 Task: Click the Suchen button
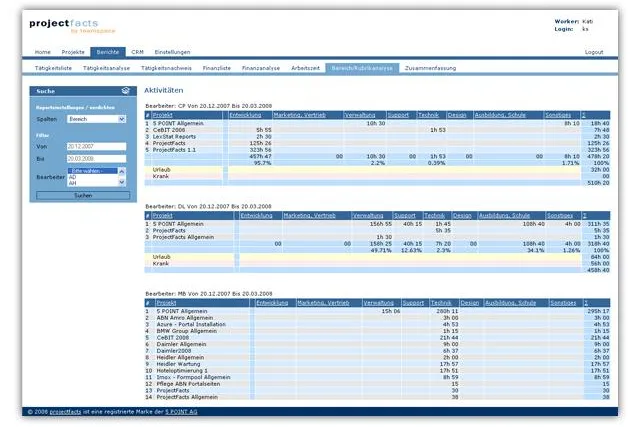pyautogui.click(x=83, y=196)
